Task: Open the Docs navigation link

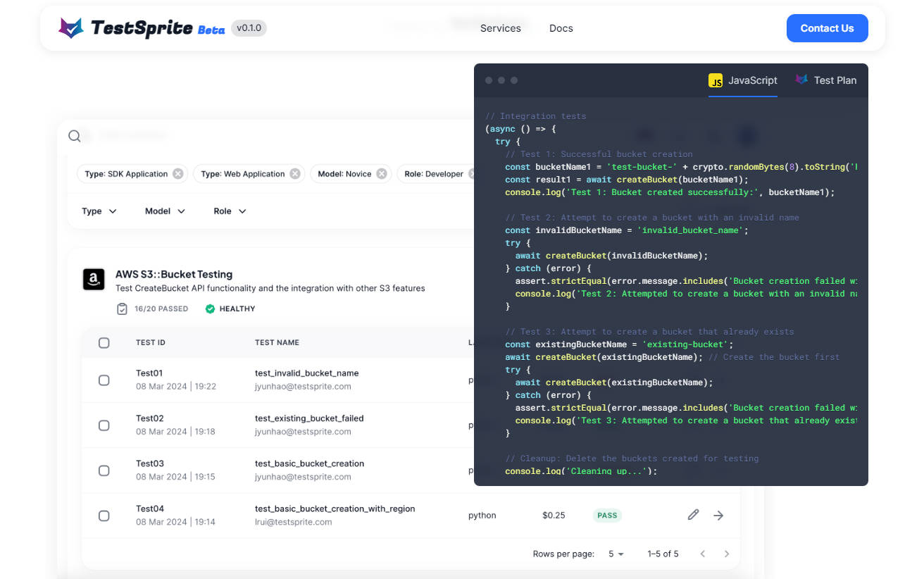Action: 561,28
